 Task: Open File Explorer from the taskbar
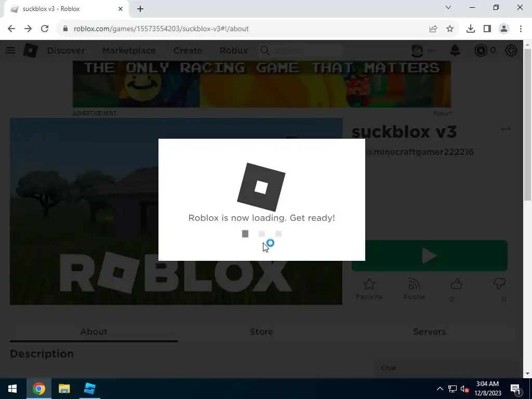coord(64,389)
